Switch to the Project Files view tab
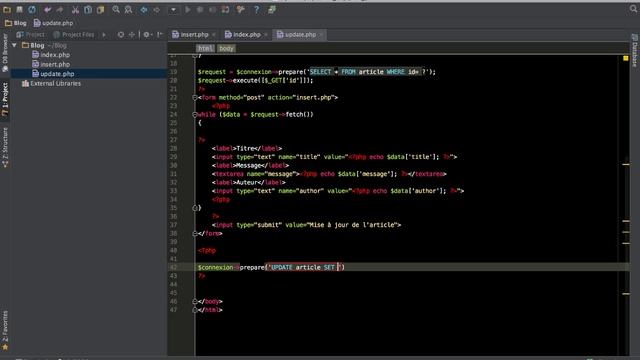Screen dimensions: 640x360 coord(74,35)
